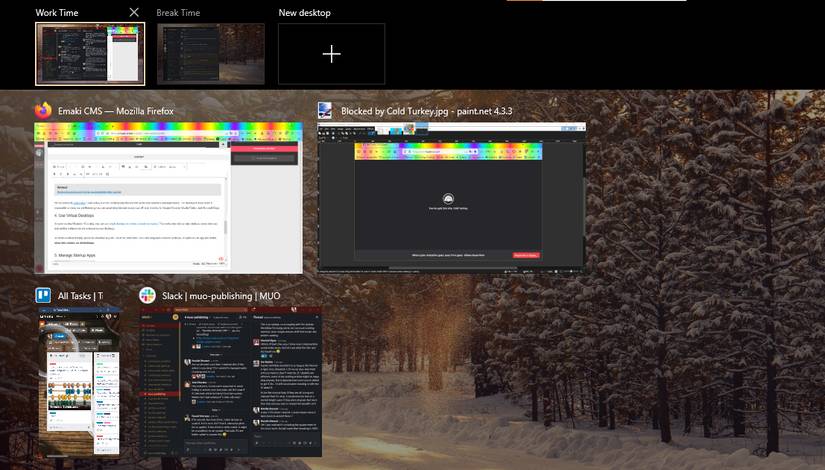Click the paint.net application icon
The image size is (825, 470).
point(325,111)
